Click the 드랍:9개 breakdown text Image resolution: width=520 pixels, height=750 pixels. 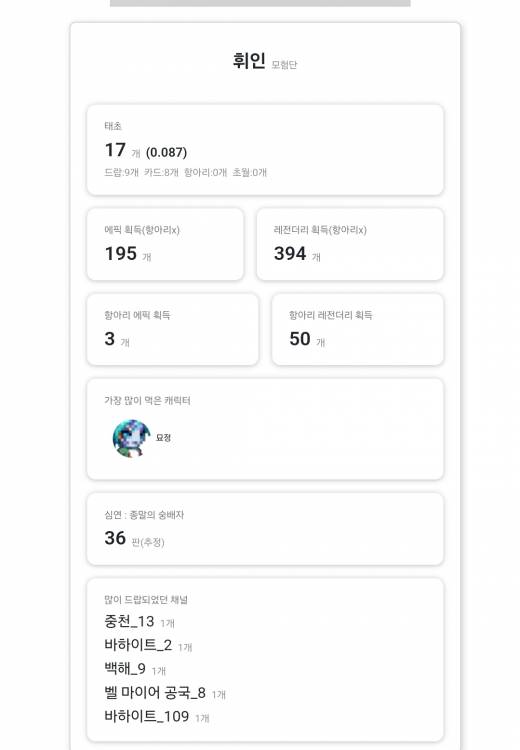(x=121, y=172)
